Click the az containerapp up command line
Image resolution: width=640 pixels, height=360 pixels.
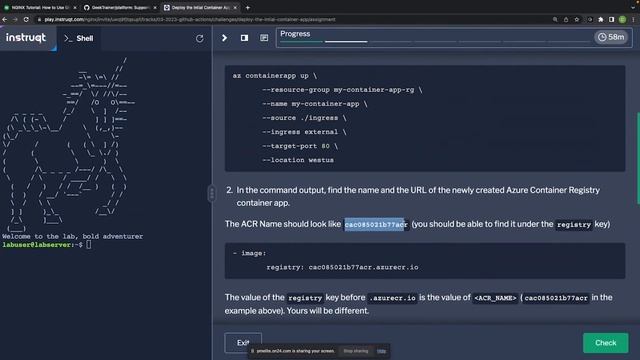275,76
